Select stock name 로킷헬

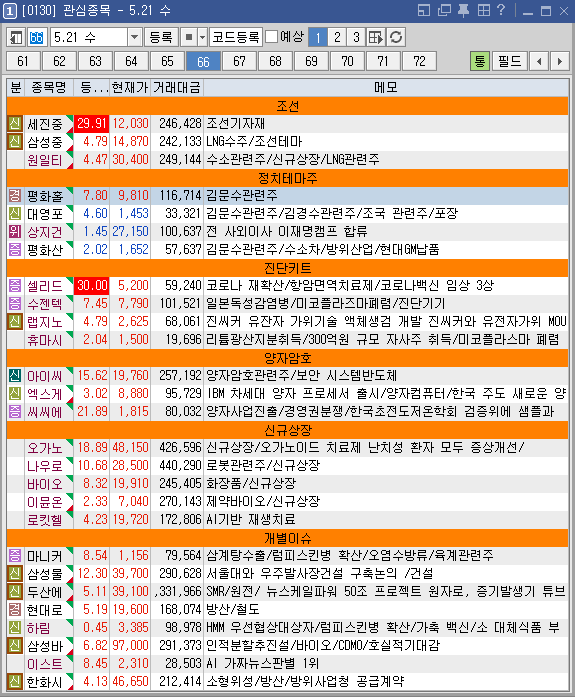[x=45, y=520]
